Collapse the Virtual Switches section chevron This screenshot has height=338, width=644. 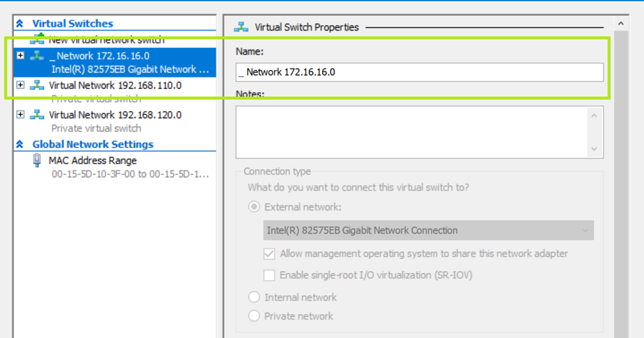(x=19, y=24)
